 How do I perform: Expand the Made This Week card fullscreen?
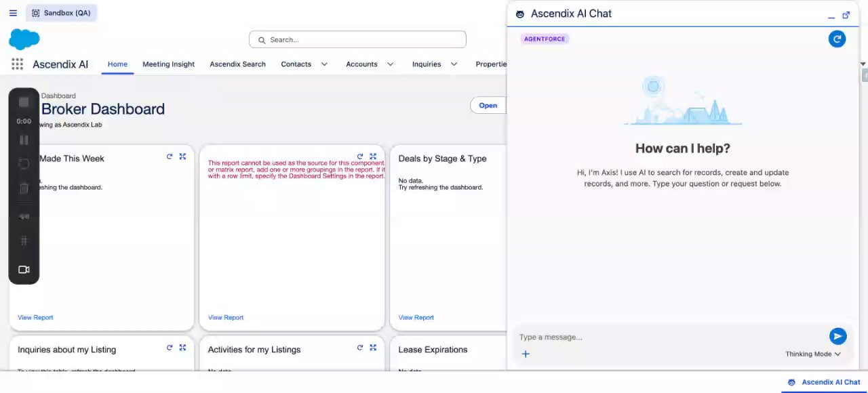(182, 157)
